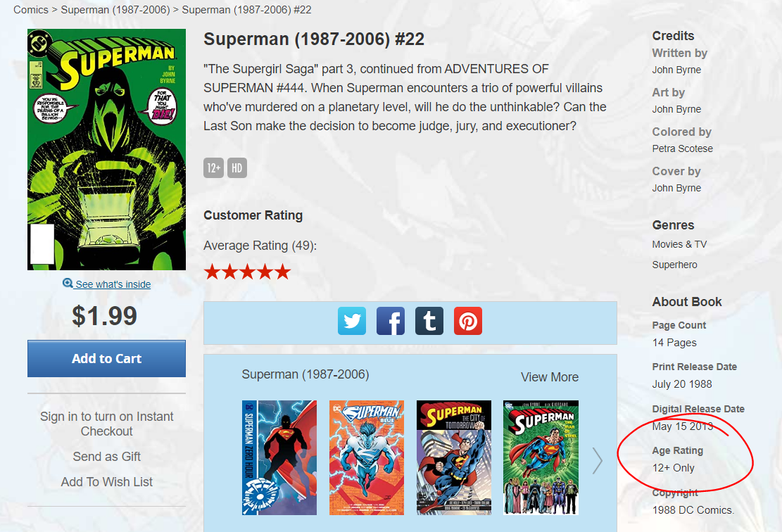Go to Superman (1987-2006) breadcrumb
782x532 pixels.
[x=115, y=9]
